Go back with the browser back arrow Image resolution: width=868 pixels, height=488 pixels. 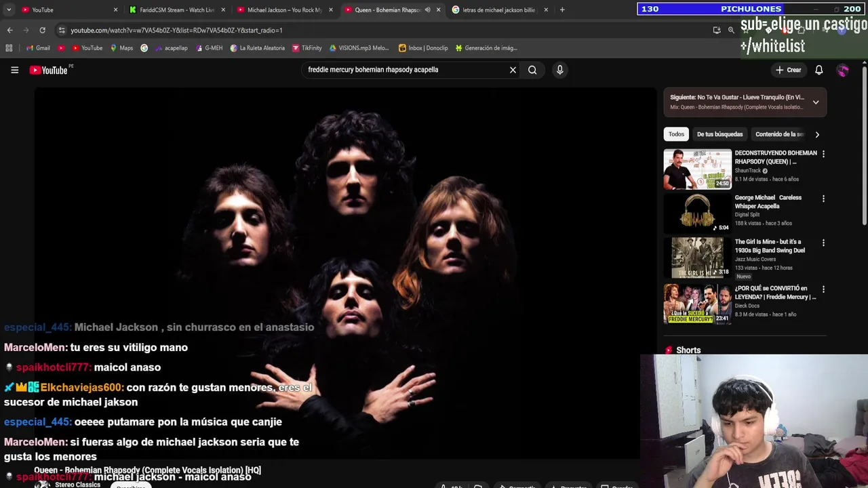[9, 30]
